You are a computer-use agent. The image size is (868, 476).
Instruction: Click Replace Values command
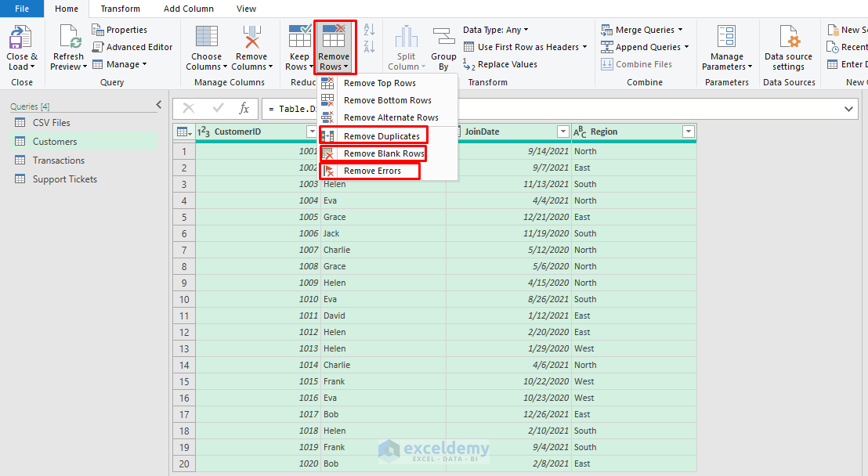pos(500,64)
